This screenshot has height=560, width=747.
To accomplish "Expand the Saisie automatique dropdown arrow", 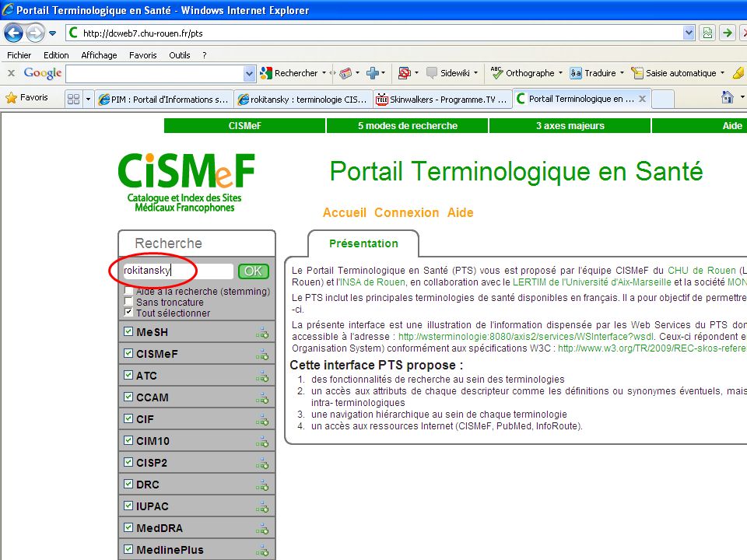I will click(722, 73).
